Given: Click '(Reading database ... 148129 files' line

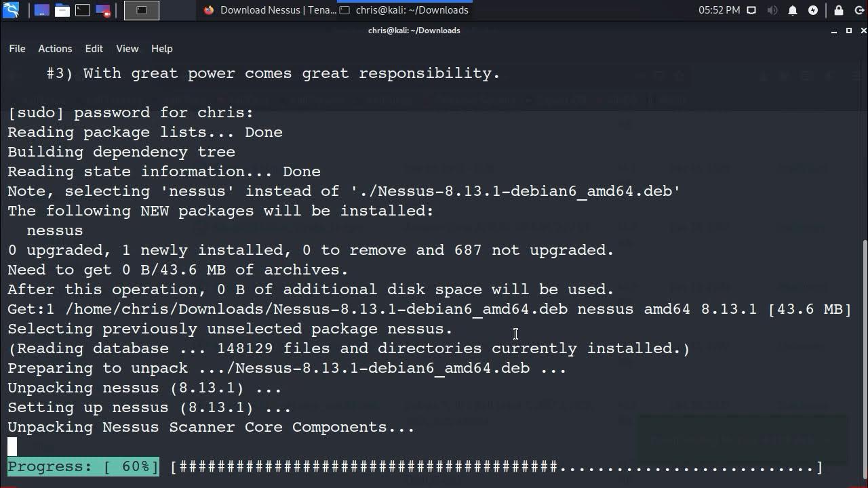Looking at the screenshot, I should 349,348.
